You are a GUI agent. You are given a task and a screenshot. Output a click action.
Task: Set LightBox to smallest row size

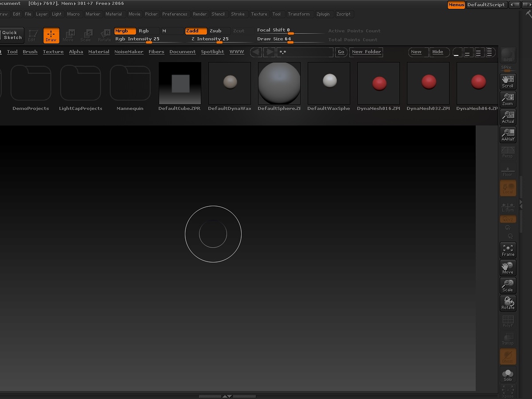pyautogui.click(x=457, y=52)
